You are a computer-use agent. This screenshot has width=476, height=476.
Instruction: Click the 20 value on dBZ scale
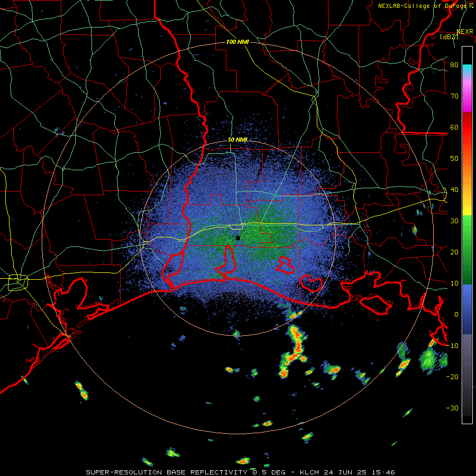coord(454,252)
